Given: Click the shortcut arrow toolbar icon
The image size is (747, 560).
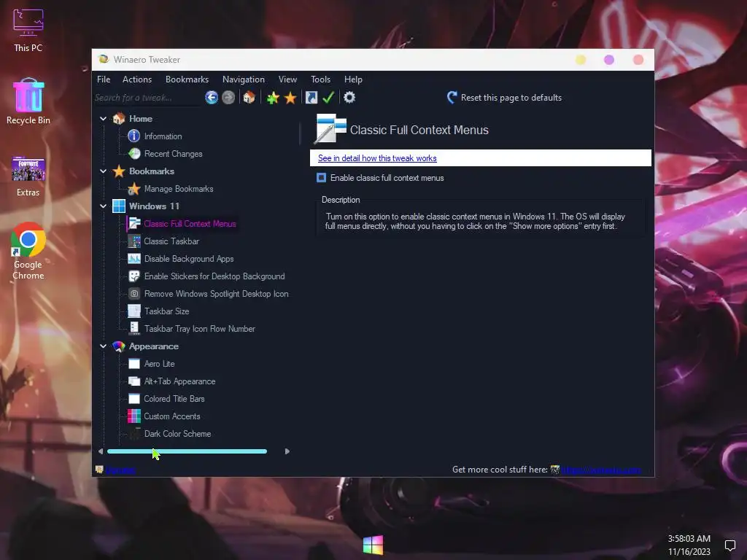Looking at the screenshot, I should coord(311,98).
